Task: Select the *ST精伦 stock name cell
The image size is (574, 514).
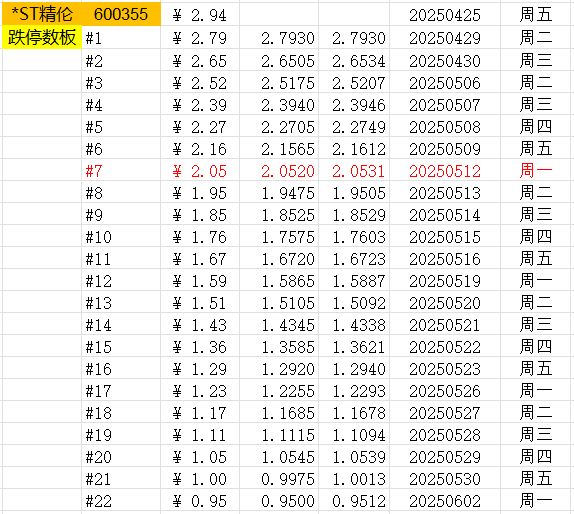Action: [x=42, y=14]
